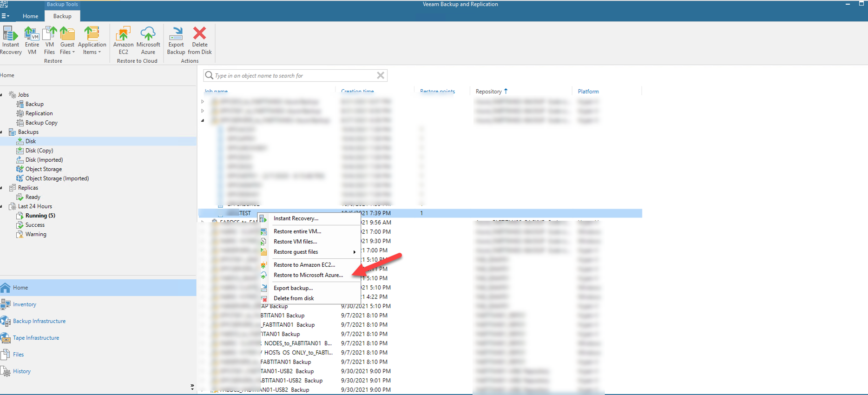Select the TEST backup row
Image resolution: width=868 pixels, height=395 pixels.
[420, 213]
